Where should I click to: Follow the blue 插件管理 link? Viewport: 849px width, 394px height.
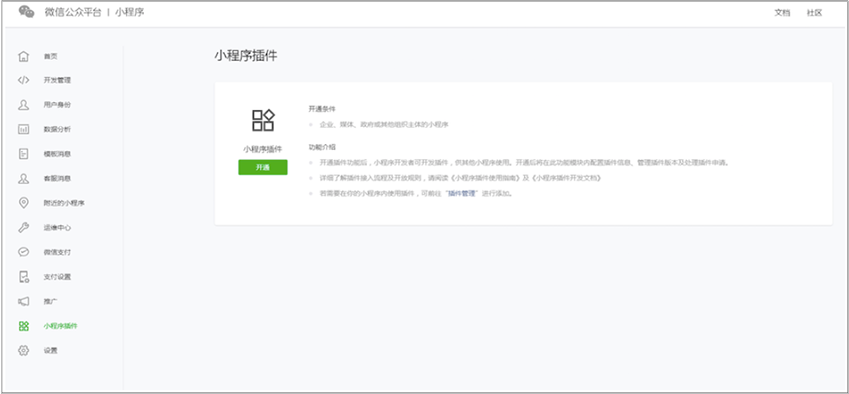click(x=461, y=193)
